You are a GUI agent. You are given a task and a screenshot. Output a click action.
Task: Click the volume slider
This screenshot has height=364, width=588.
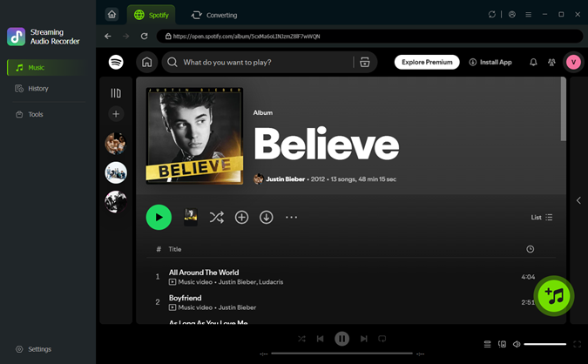click(x=544, y=344)
